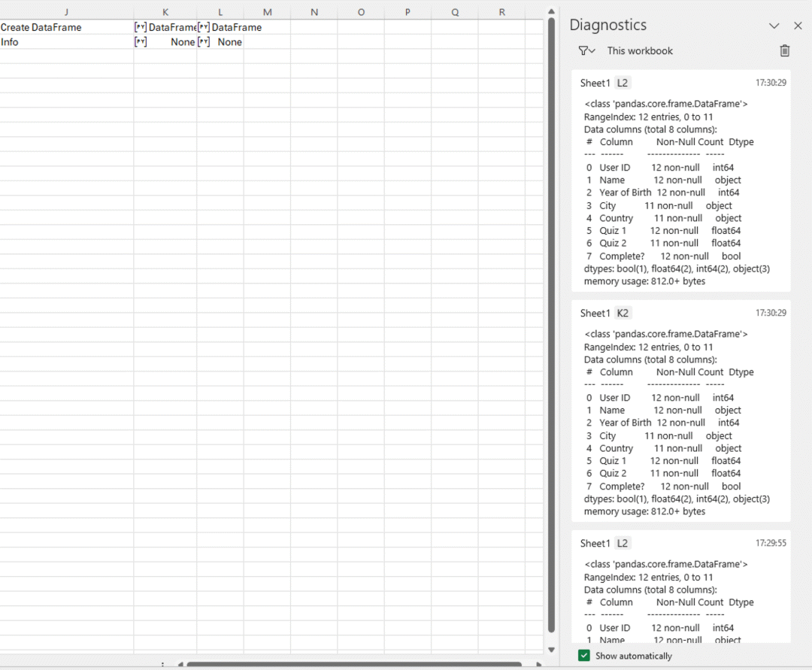Click horizontal scrollbar right arrow
Image resolution: width=812 pixels, height=670 pixels.
pos(539,664)
